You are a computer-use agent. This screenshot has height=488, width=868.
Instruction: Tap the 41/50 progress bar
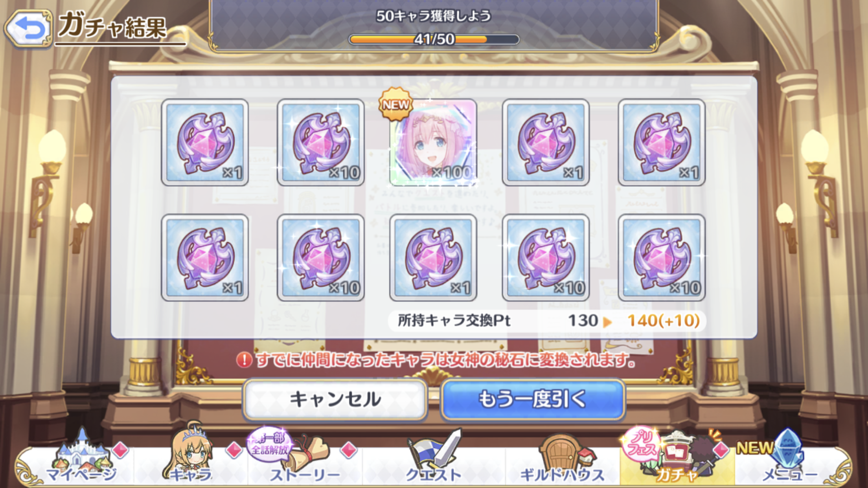(x=434, y=39)
